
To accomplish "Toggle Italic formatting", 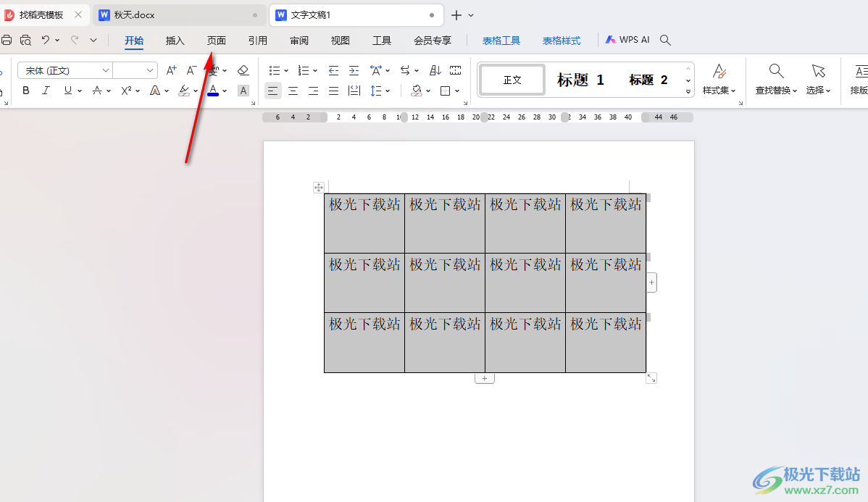I will (46, 91).
